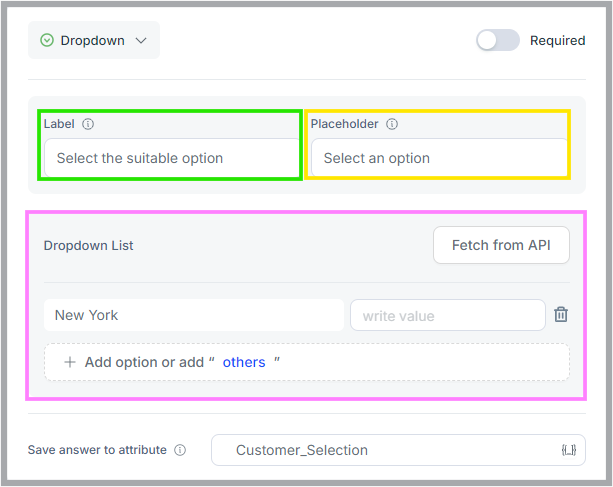This screenshot has height=487, width=613.
Task: Edit the Label field text
Action: click(172, 158)
